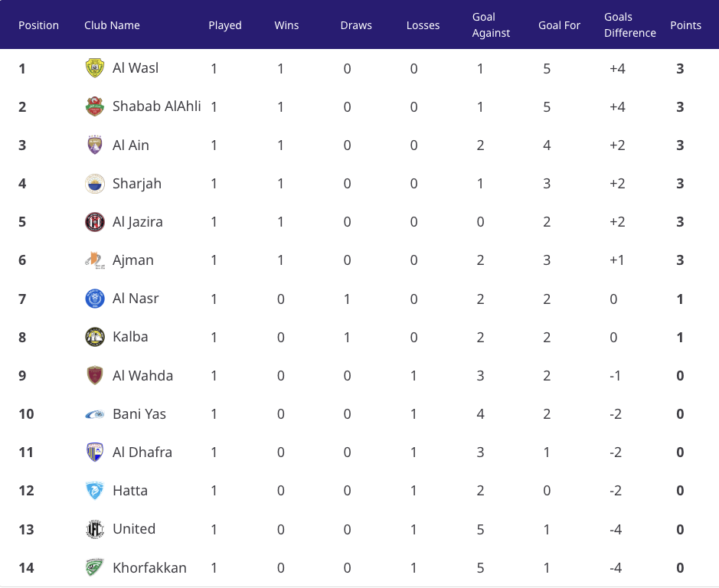Click the Sharjah club emblem
Screen dimensions: 719x588
click(95, 184)
